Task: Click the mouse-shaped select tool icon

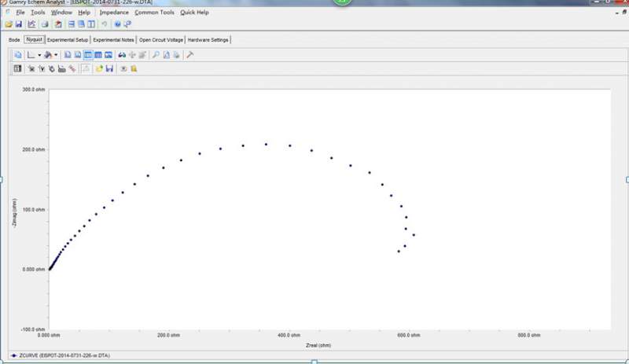Action: coord(52,69)
